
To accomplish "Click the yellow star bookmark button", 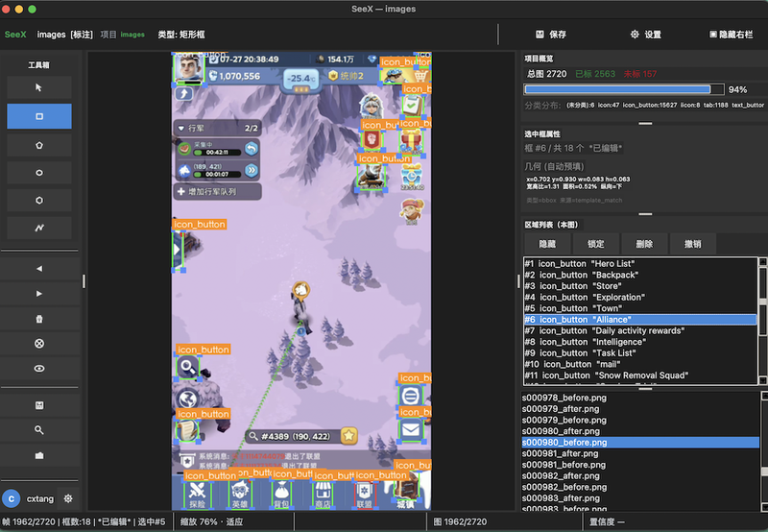I will coord(348,436).
